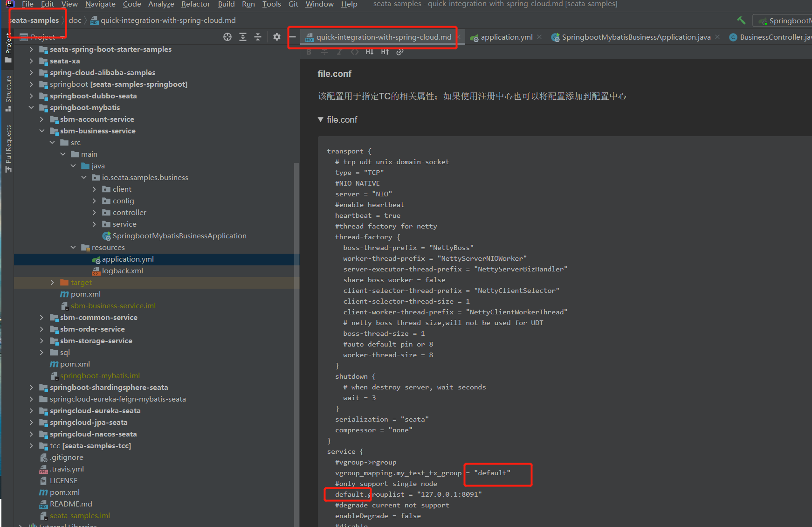Open the Project view selector dropdown

point(43,37)
